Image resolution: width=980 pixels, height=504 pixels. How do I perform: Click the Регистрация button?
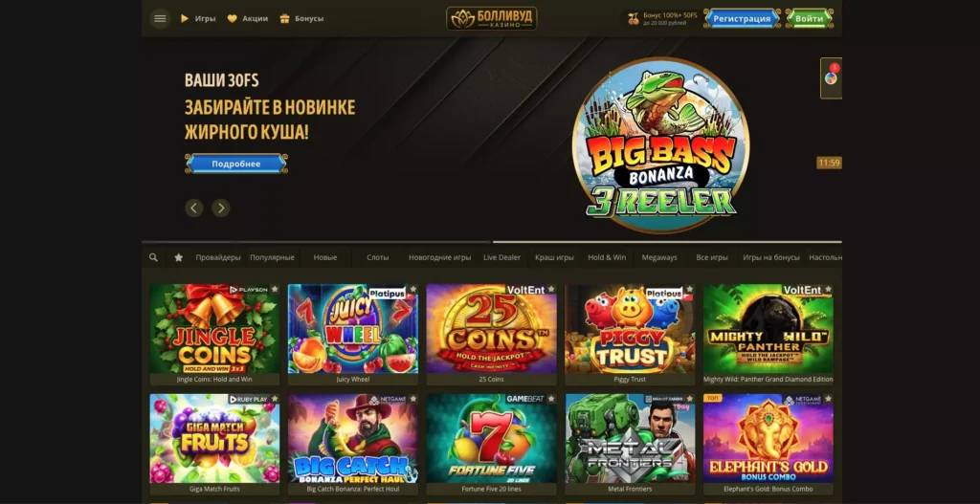click(742, 19)
